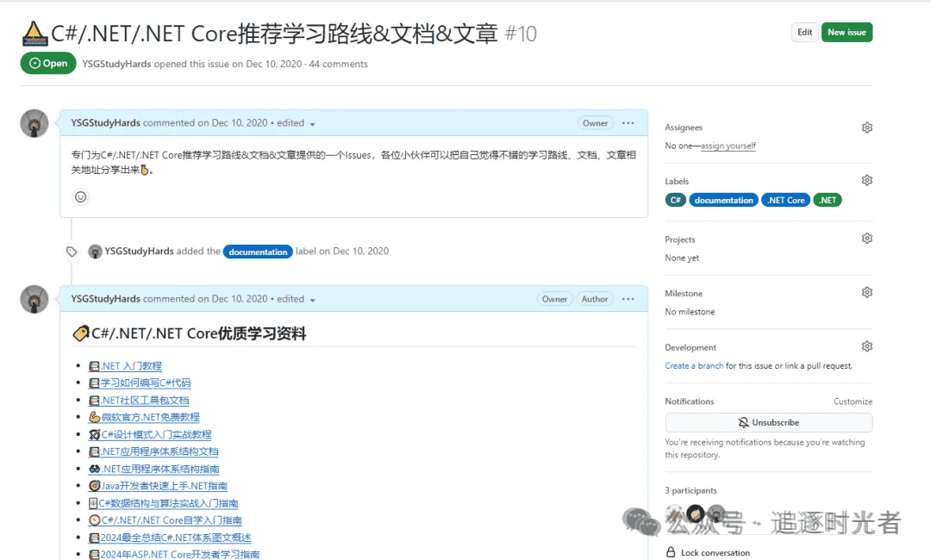Screen dimensions: 931x560
Task: Click the assign yourself link
Action: click(730, 146)
